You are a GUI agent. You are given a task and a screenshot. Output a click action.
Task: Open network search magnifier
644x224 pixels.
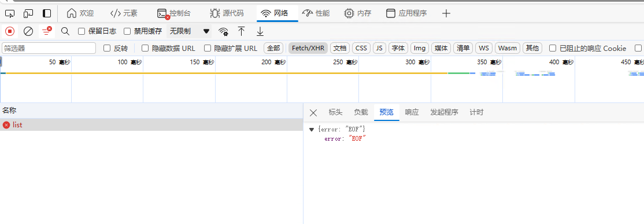click(x=65, y=31)
